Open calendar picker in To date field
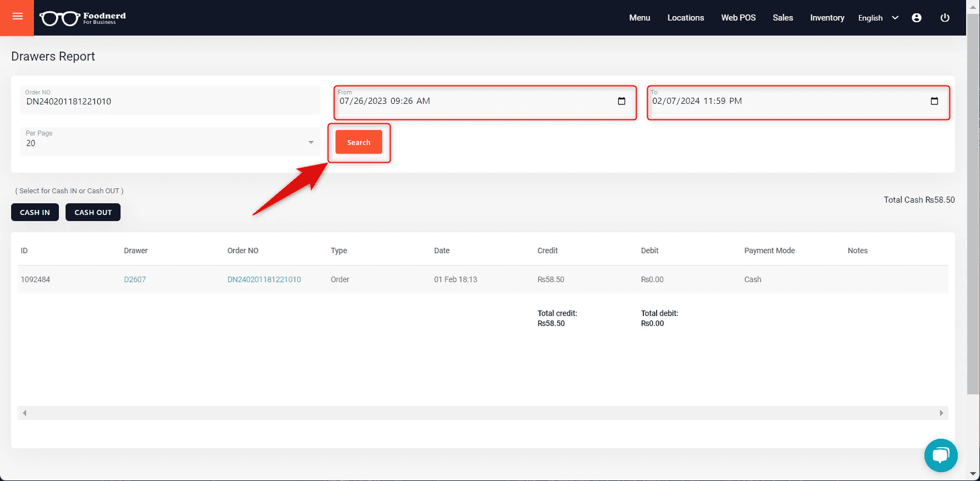This screenshot has height=481, width=980. [934, 101]
